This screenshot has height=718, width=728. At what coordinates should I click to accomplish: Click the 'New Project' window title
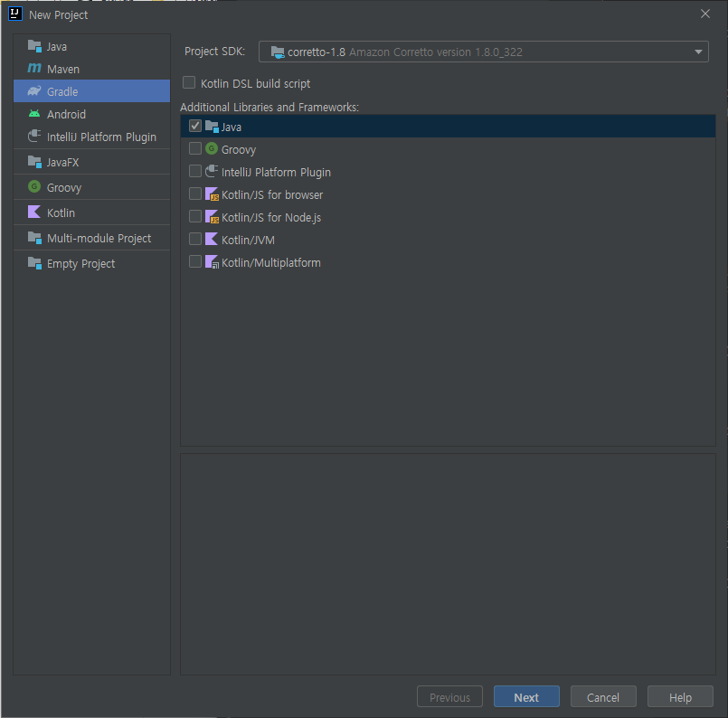59,15
